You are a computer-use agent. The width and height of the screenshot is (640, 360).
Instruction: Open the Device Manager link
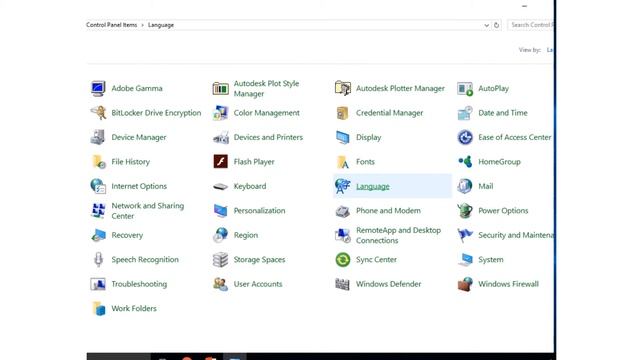point(139,137)
